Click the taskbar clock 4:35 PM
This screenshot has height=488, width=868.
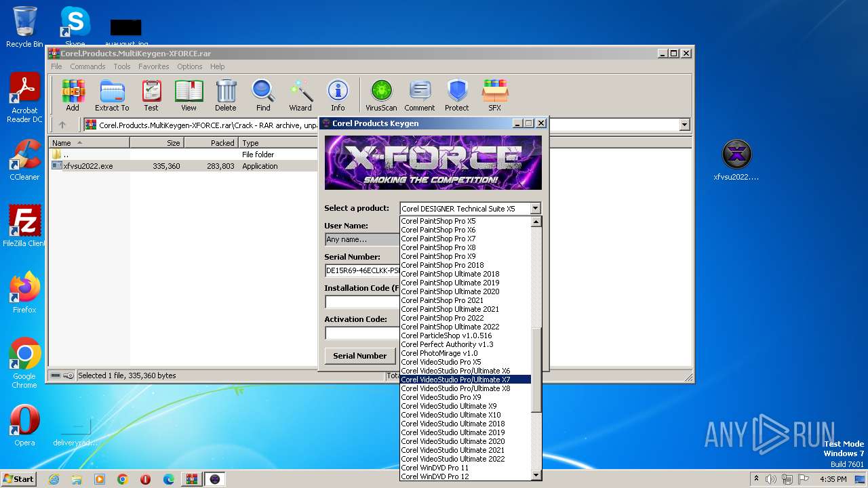click(833, 479)
